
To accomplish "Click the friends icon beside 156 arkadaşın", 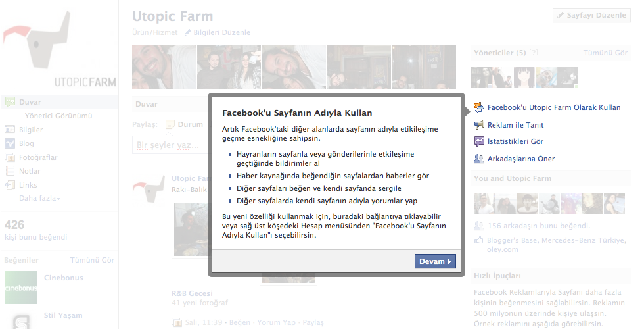I will pyautogui.click(x=479, y=226).
